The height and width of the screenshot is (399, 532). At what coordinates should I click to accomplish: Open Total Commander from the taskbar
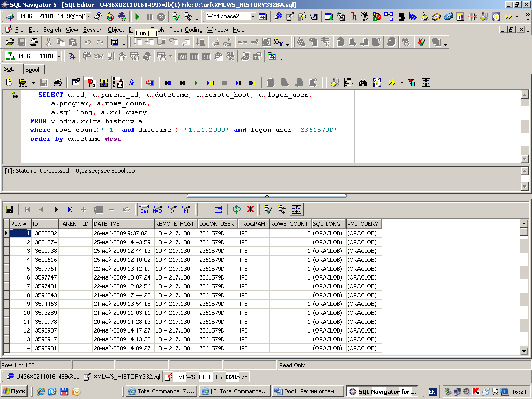point(161,391)
